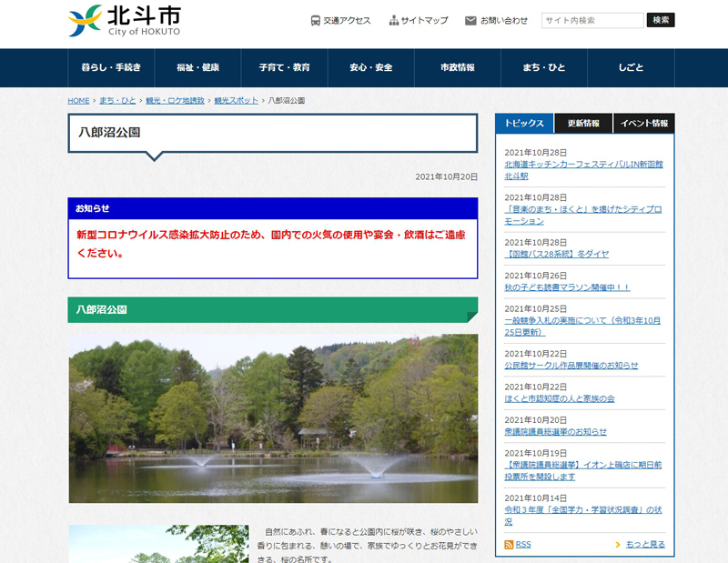Open 衆議院議員総選挙のお知らせ link
The height and width of the screenshot is (563, 728).
pos(555,432)
